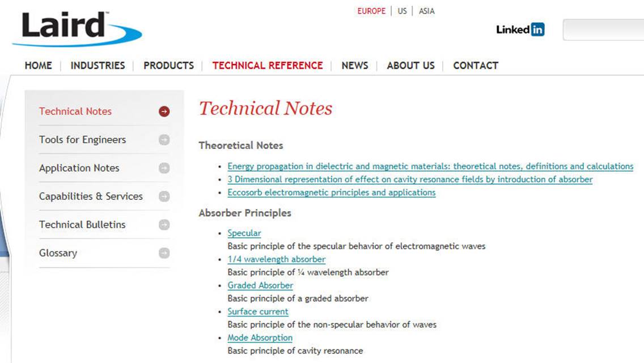Open the PRODUCTS menu item
Viewport: 644px width, 363px height.
pos(168,66)
